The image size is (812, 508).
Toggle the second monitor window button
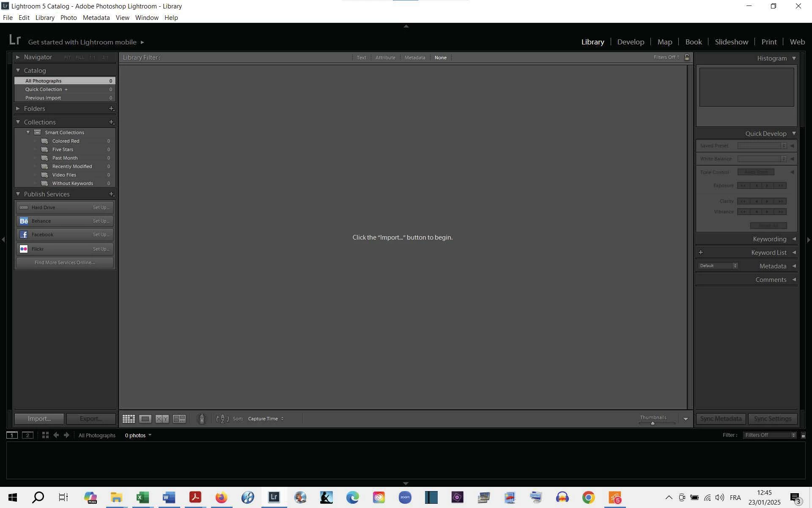(27, 435)
